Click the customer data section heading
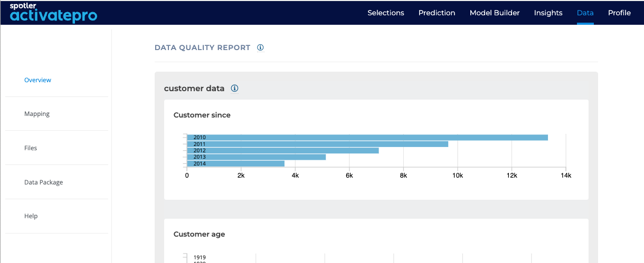 [194, 89]
